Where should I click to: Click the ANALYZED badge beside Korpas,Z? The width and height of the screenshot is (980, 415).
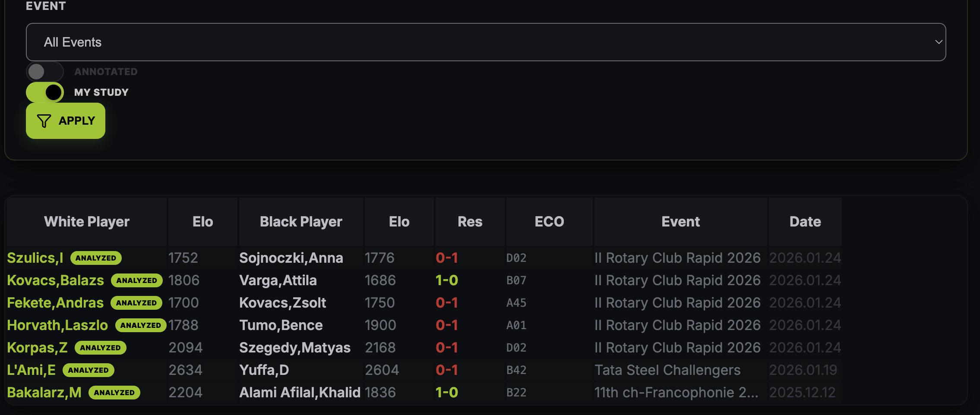coord(101,348)
